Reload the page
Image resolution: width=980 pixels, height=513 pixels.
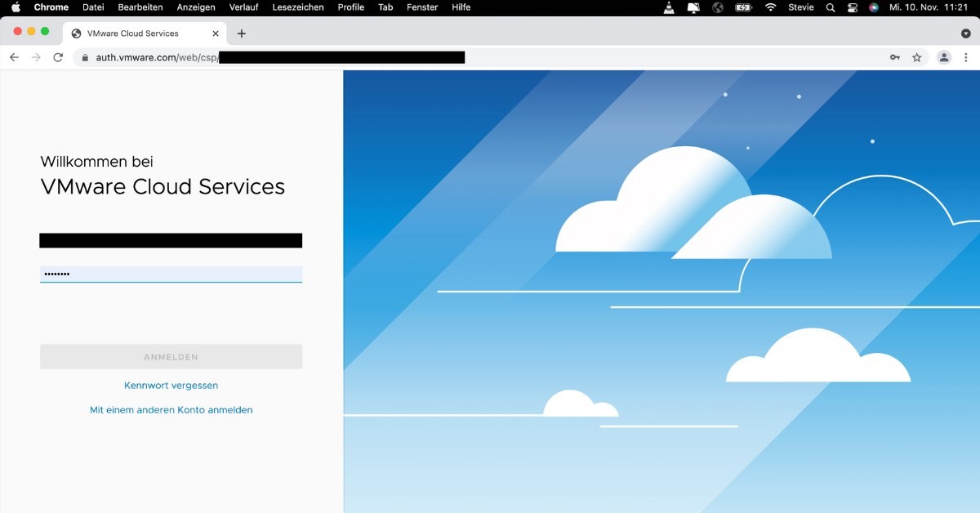(x=58, y=57)
